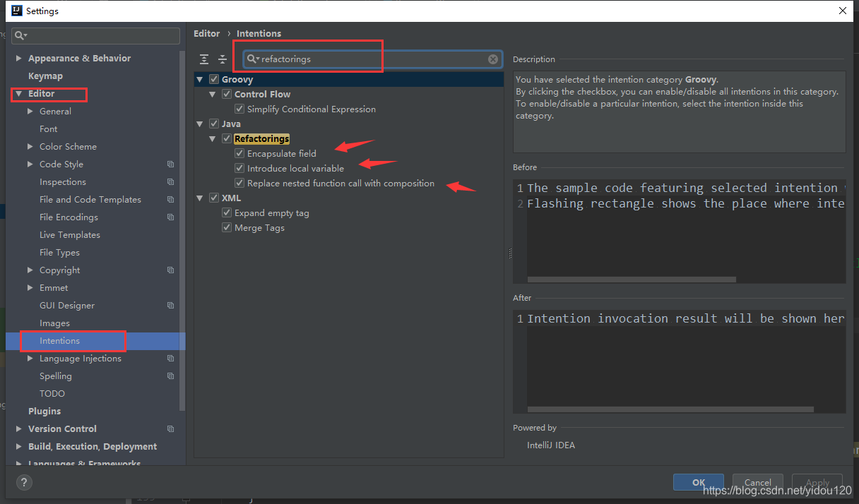This screenshot has height=504, width=859.
Task: Disable Simplify Conditional Expression intention
Action: 239,109
